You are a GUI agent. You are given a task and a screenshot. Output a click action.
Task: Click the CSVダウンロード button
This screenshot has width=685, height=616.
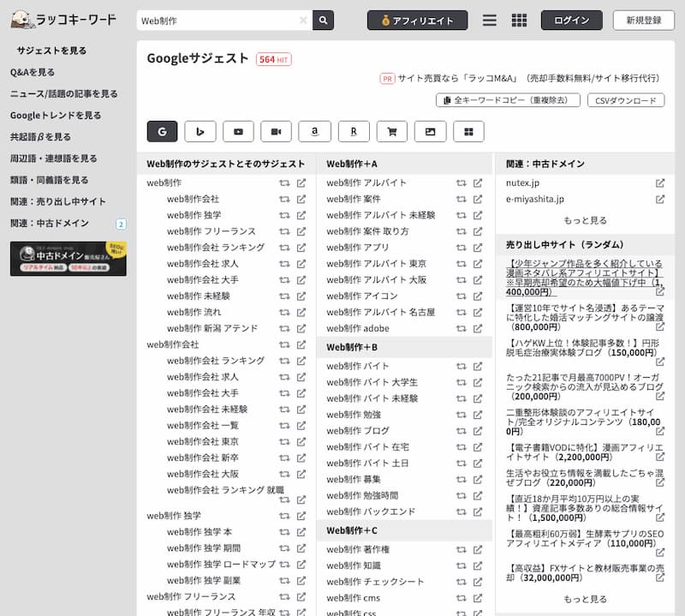625,100
